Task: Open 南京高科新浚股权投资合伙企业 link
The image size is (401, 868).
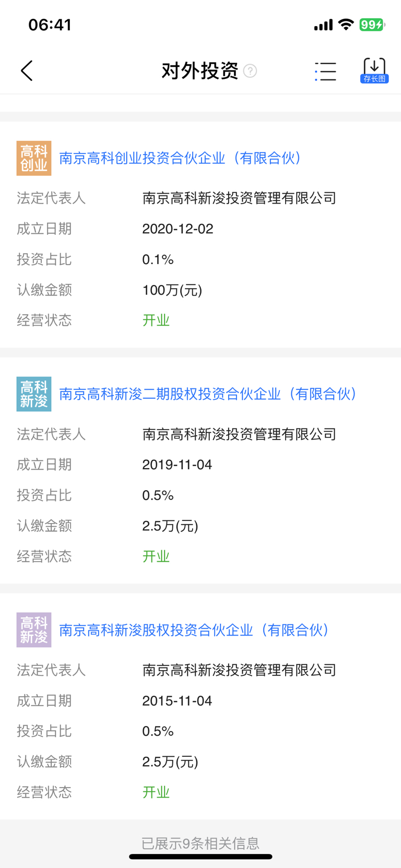Action: coord(194,630)
